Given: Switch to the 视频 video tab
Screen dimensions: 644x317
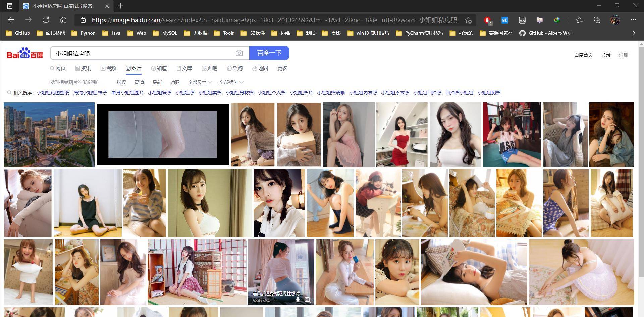Looking at the screenshot, I should [108, 69].
